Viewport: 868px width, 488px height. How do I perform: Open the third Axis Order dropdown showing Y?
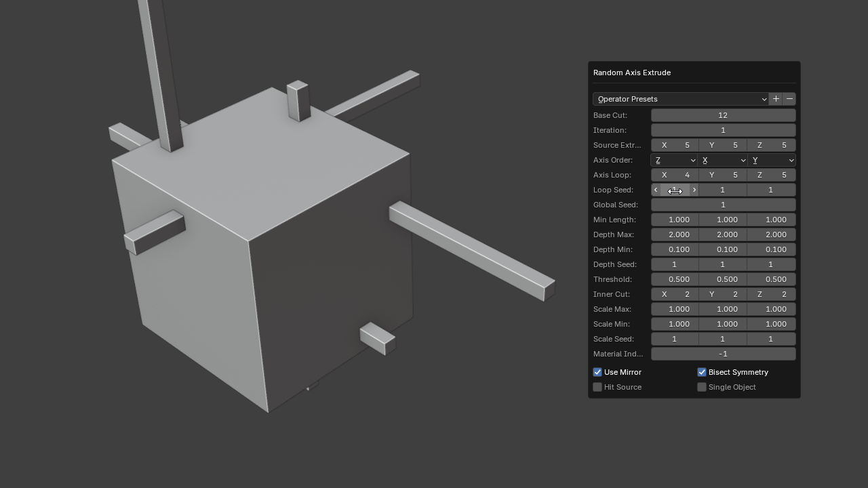point(772,160)
